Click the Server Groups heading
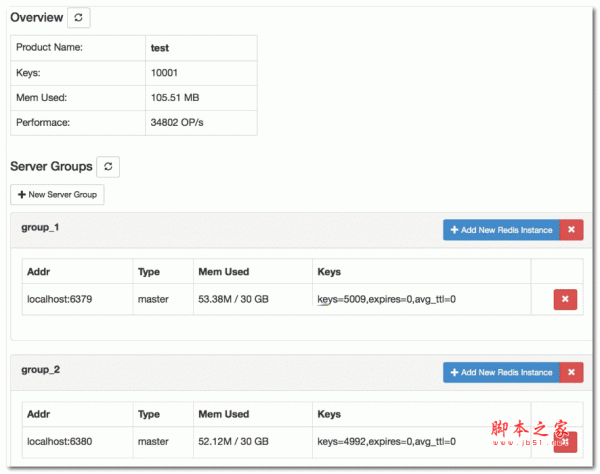 coord(51,166)
